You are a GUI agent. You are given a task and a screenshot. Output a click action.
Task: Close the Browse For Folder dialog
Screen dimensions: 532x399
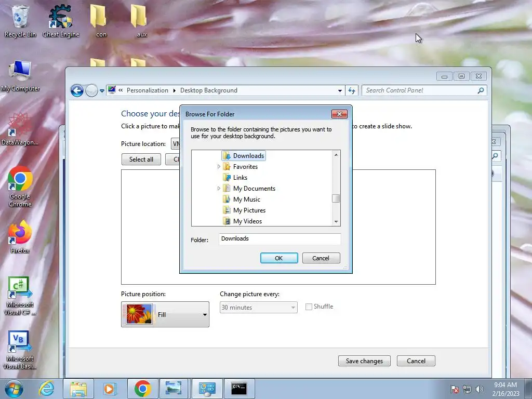click(x=339, y=114)
